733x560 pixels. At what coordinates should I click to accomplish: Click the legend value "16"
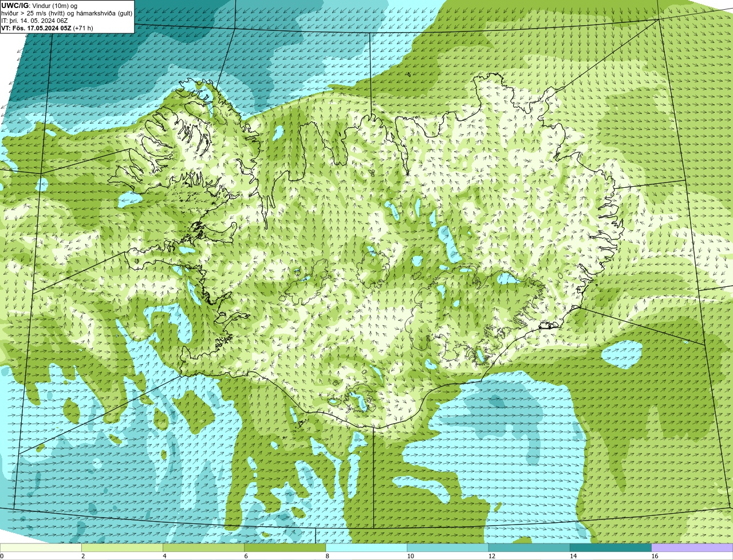[654, 556]
